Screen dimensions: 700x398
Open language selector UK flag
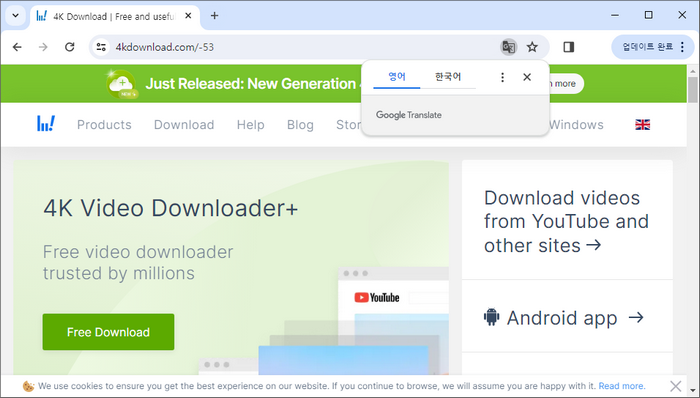[642, 124]
